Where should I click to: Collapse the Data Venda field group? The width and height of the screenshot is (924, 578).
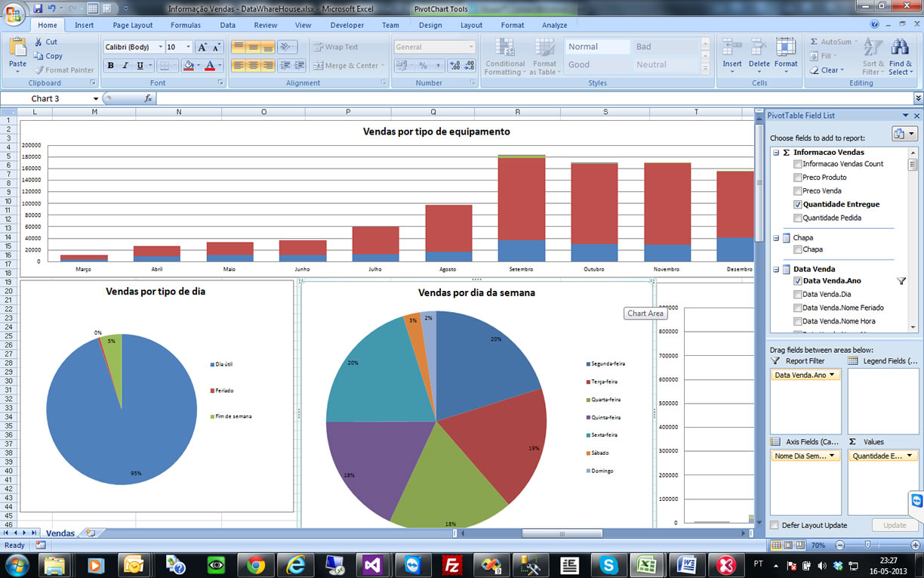776,269
